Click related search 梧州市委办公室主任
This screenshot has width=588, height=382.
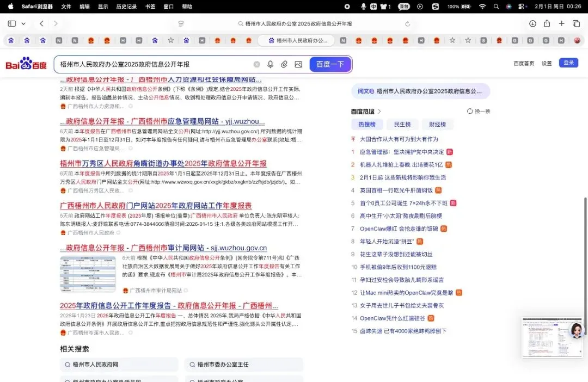pos(244,365)
